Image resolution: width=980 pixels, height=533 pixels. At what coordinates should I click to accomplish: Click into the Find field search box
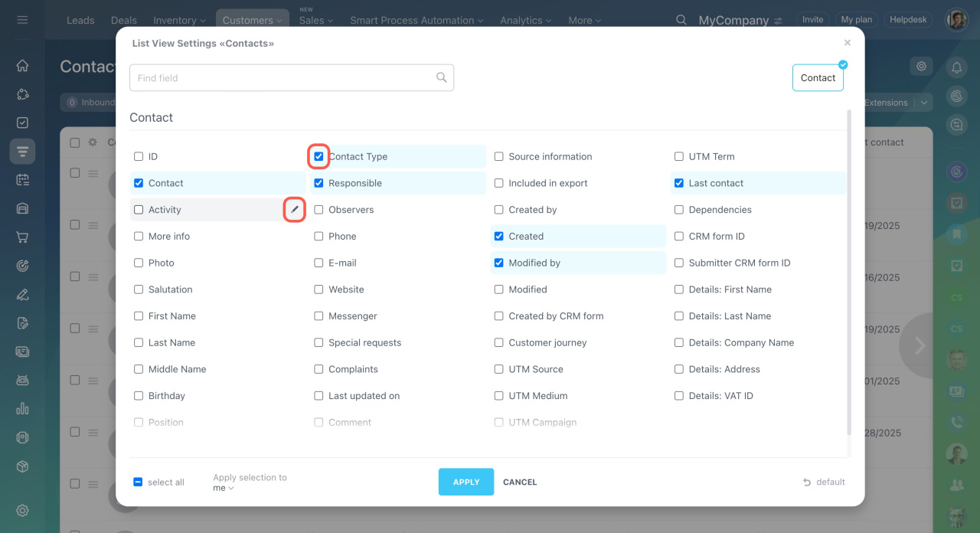pyautogui.click(x=283, y=78)
